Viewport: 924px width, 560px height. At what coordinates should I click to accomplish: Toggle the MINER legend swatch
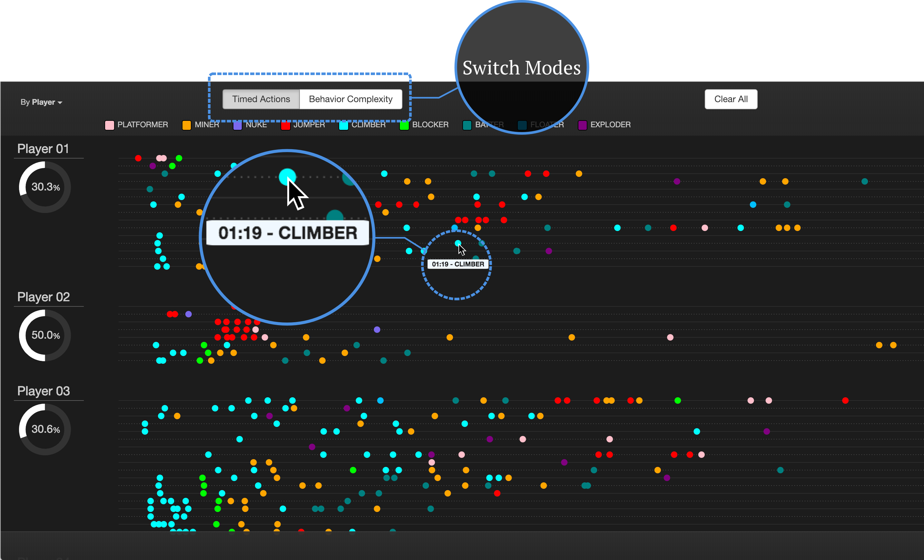[x=186, y=125]
